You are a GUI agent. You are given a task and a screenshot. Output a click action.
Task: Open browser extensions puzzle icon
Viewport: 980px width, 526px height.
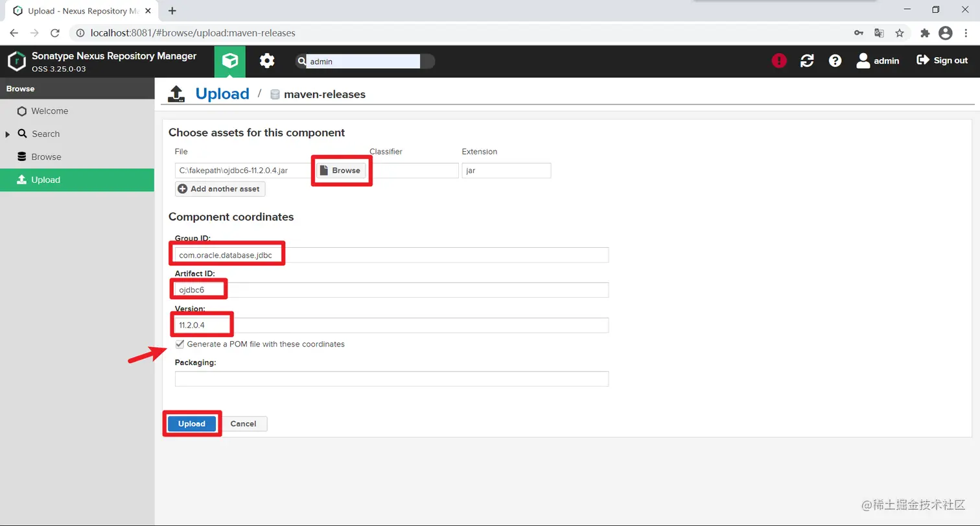[925, 32]
